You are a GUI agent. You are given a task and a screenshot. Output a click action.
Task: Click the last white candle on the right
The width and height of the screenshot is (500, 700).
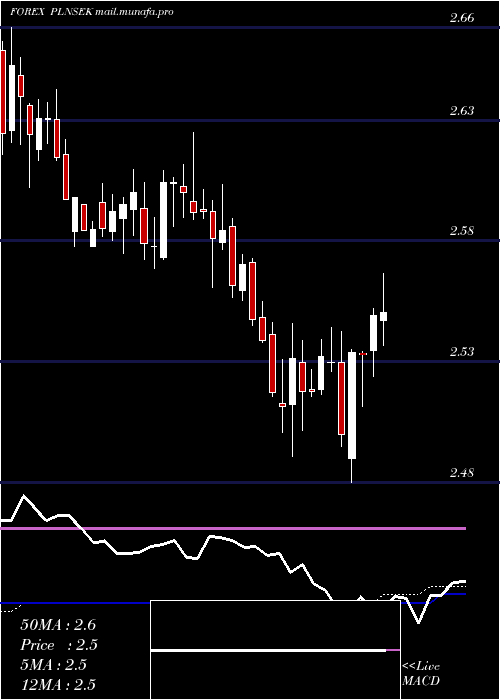click(383, 317)
